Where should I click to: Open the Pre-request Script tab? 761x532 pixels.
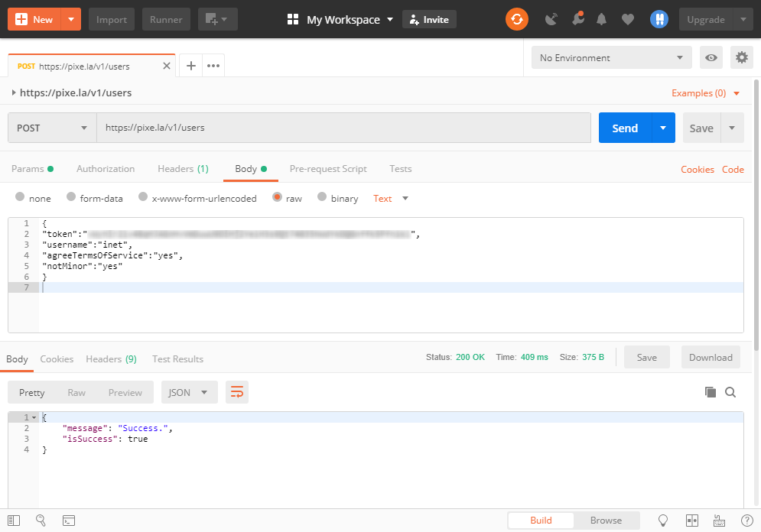click(328, 169)
